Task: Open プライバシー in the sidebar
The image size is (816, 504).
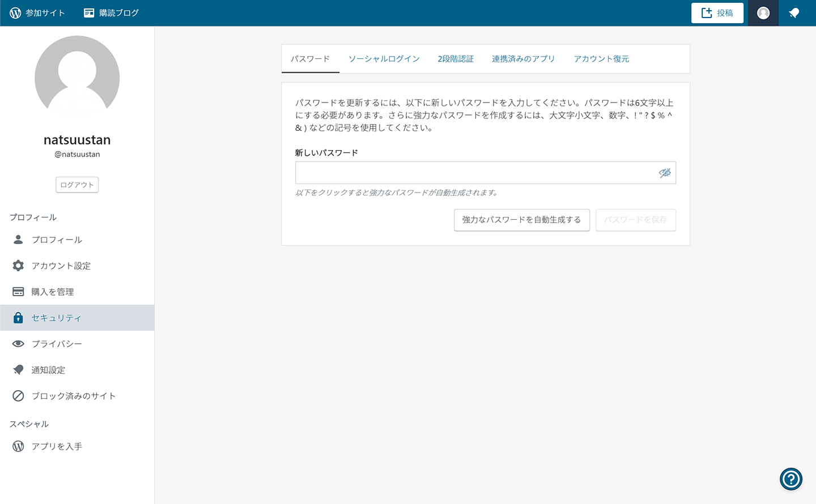Action: [77, 344]
